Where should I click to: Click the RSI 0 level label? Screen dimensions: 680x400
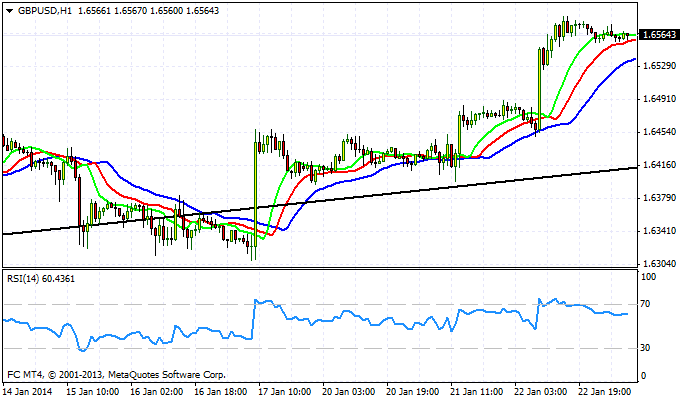(643, 376)
